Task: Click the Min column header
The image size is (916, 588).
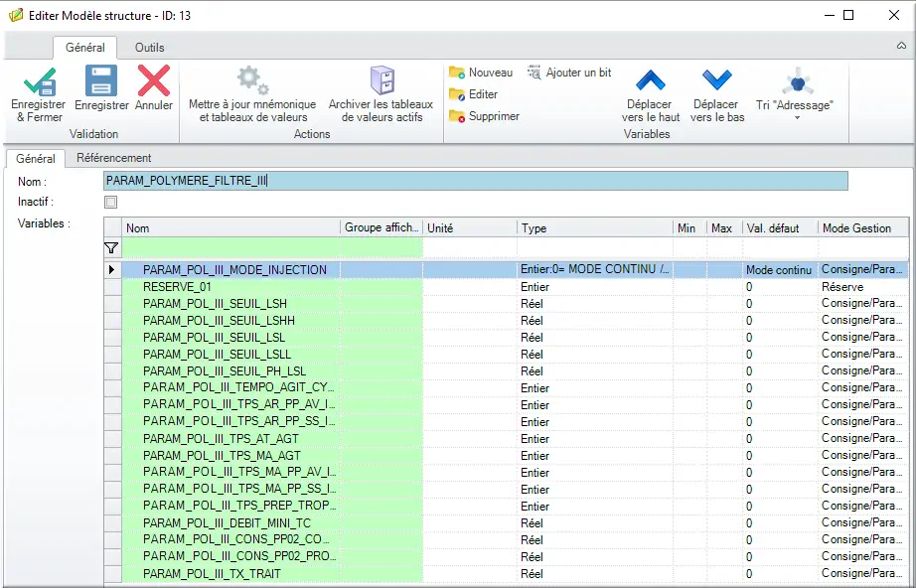Action: 689,227
